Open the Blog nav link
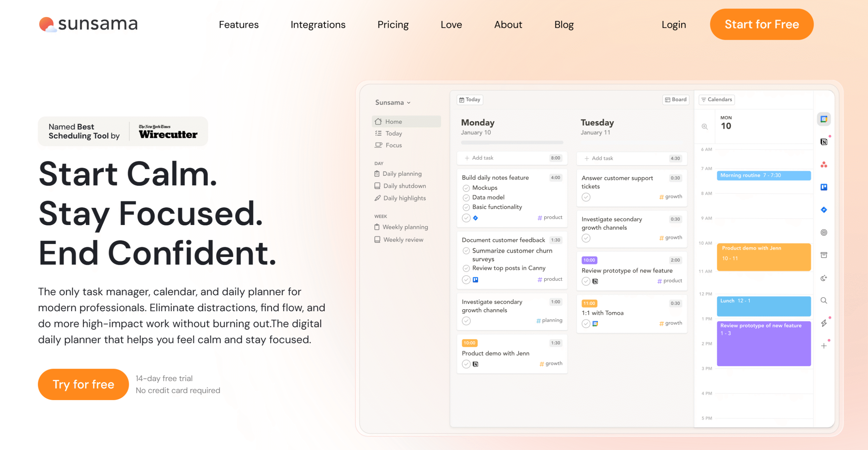The image size is (868, 450). pos(564,24)
